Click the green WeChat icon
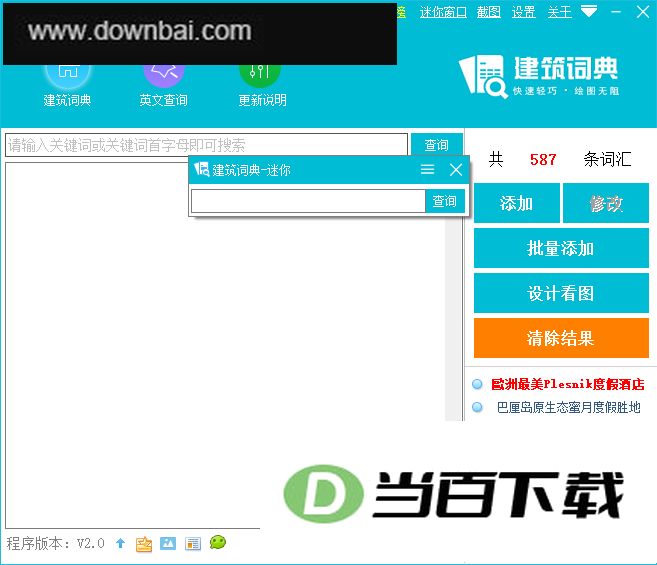Viewport: 657px width, 565px height. point(218,542)
